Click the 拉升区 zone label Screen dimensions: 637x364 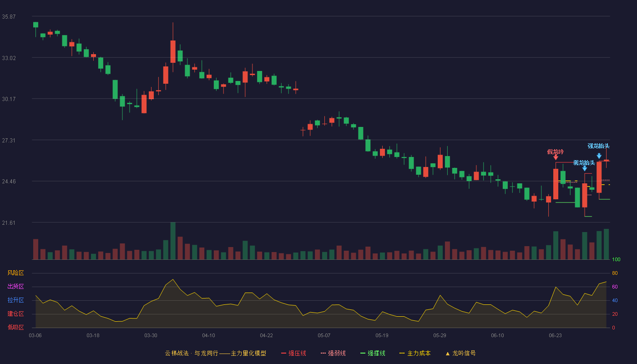coord(15,300)
